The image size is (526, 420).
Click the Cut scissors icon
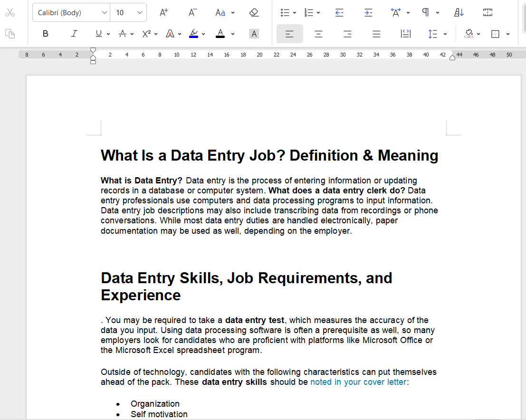coord(10,13)
